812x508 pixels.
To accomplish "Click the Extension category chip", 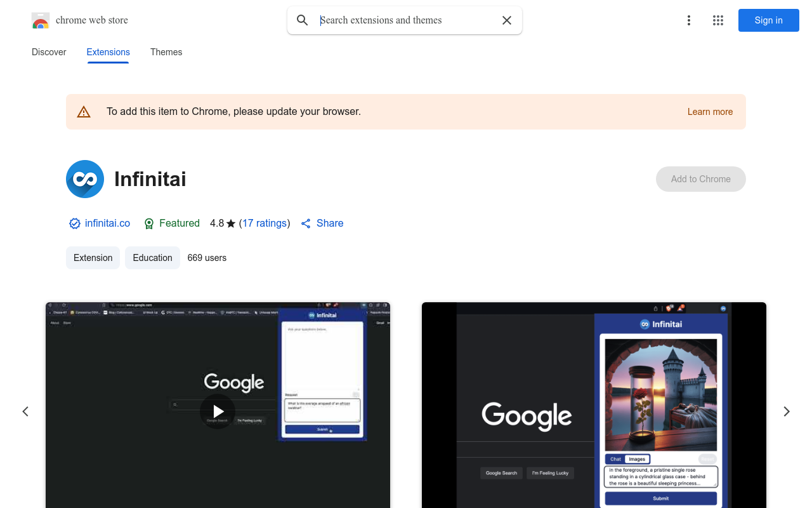I will click(93, 258).
